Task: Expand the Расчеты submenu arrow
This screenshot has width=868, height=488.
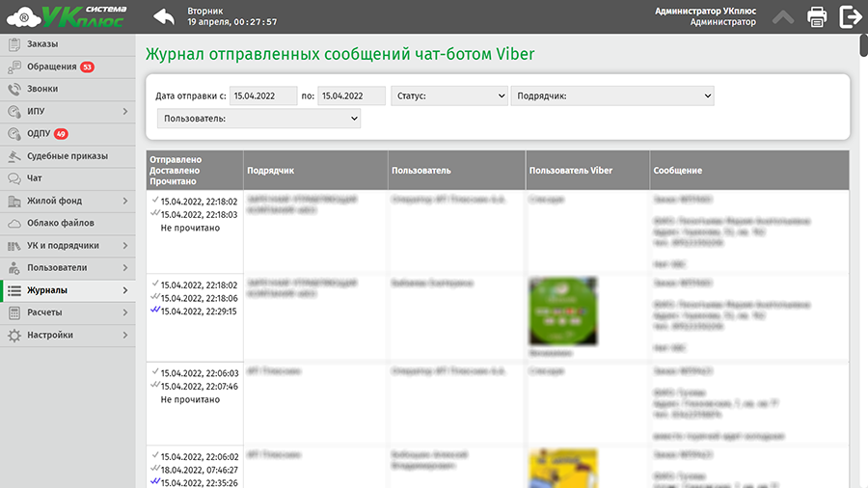Action: [x=125, y=312]
